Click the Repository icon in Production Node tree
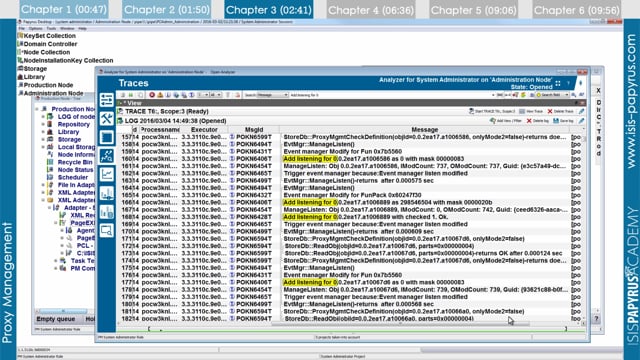 click(50, 124)
